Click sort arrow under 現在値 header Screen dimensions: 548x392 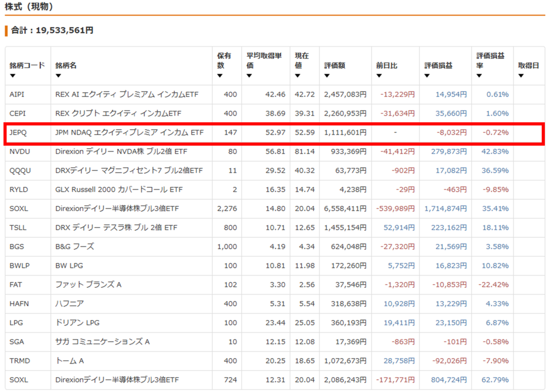(x=297, y=76)
